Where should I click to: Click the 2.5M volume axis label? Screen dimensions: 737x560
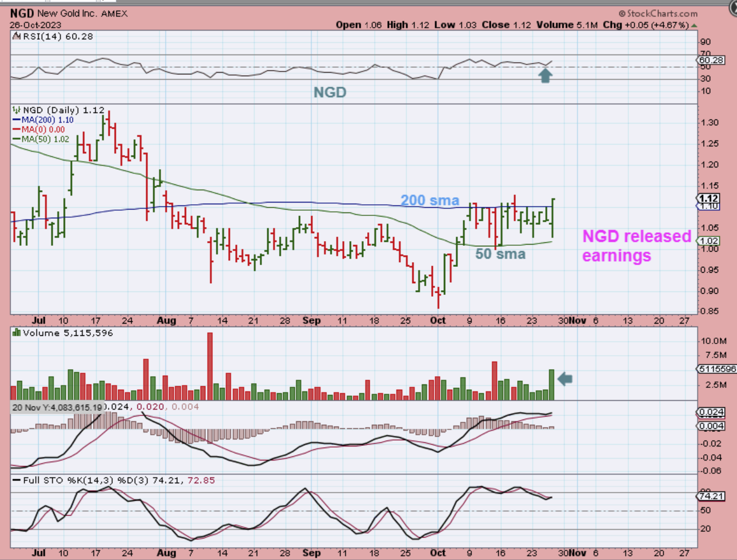pyautogui.click(x=716, y=385)
